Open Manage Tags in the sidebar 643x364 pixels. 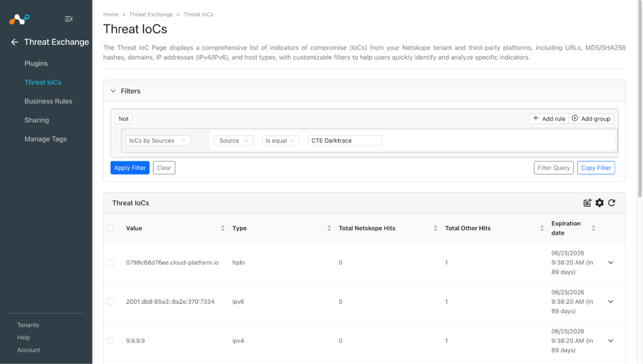[x=45, y=139]
